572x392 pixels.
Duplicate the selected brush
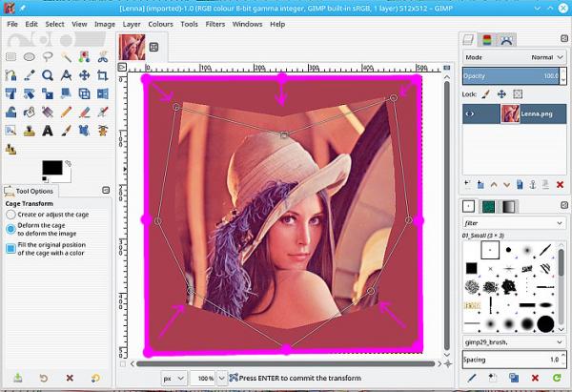coord(514,378)
